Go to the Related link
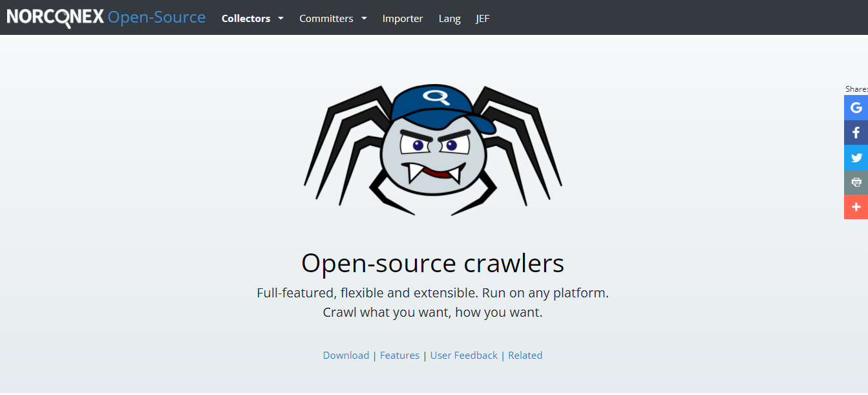The height and width of the screenshot is (395, 868). (525, 355)
